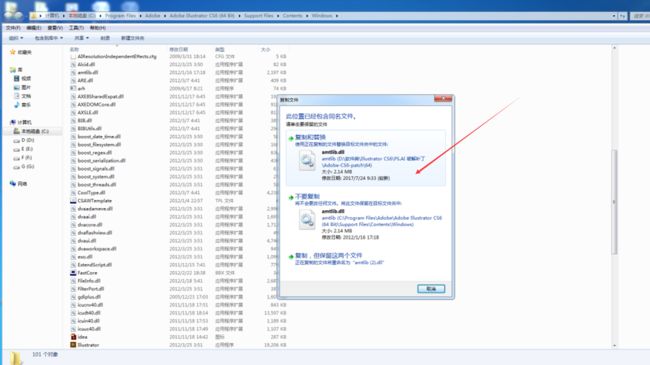Open the Share with (共享) dropdown
This screenshot has width=650, height=365.
[x=81, y=38]
